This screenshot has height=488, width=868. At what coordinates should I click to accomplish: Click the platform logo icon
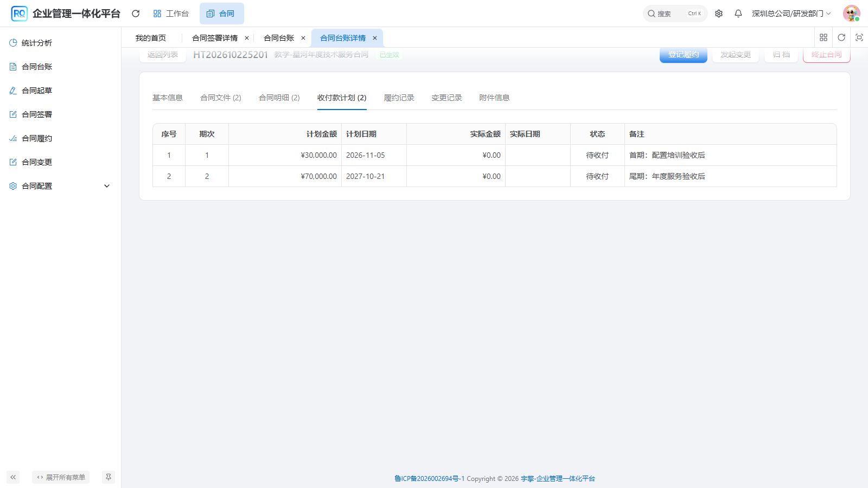coord(19,14)
